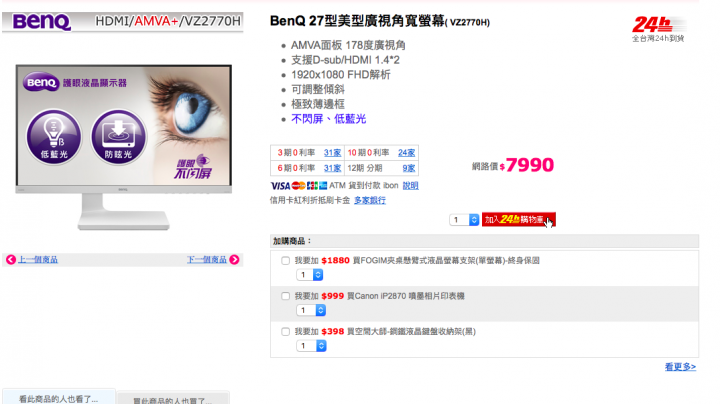The image size is (720, 404).
Task: Add item to 24h shopping cart
Action: 518,219
